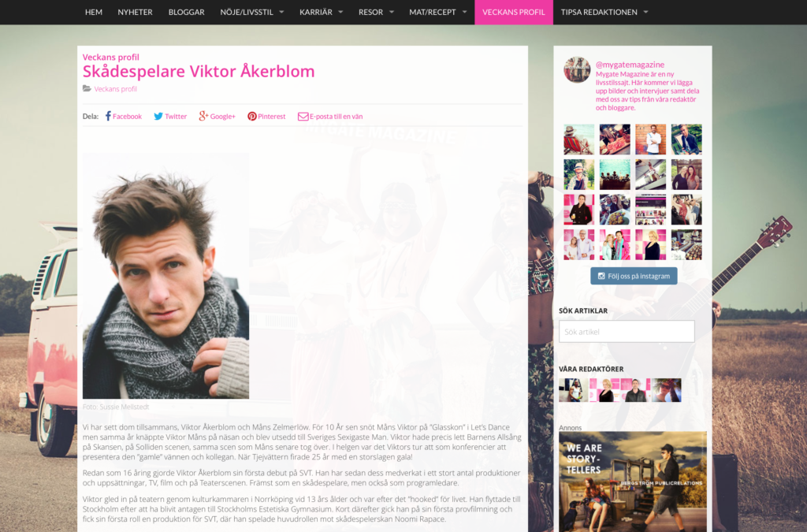Open the Veckans profil category link
The width and height of the screenshot is (807, 532).
pyautogui.click(x=115, y=88)
